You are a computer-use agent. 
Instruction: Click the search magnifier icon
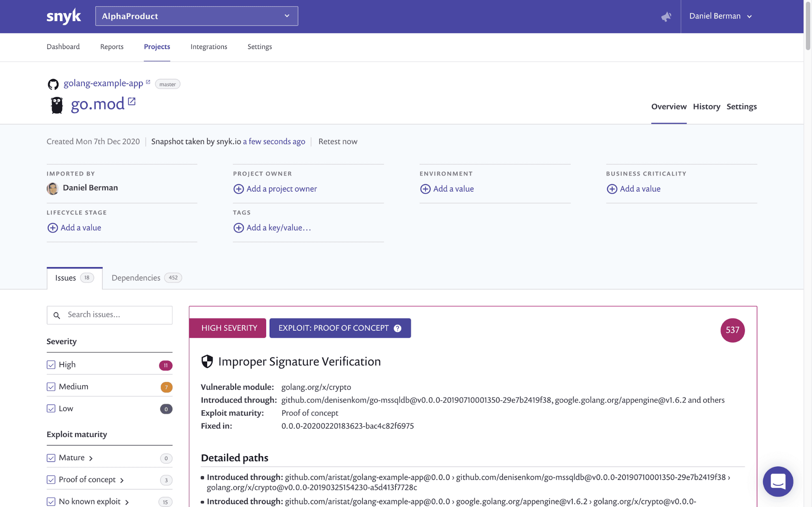[x=57, y=315]
